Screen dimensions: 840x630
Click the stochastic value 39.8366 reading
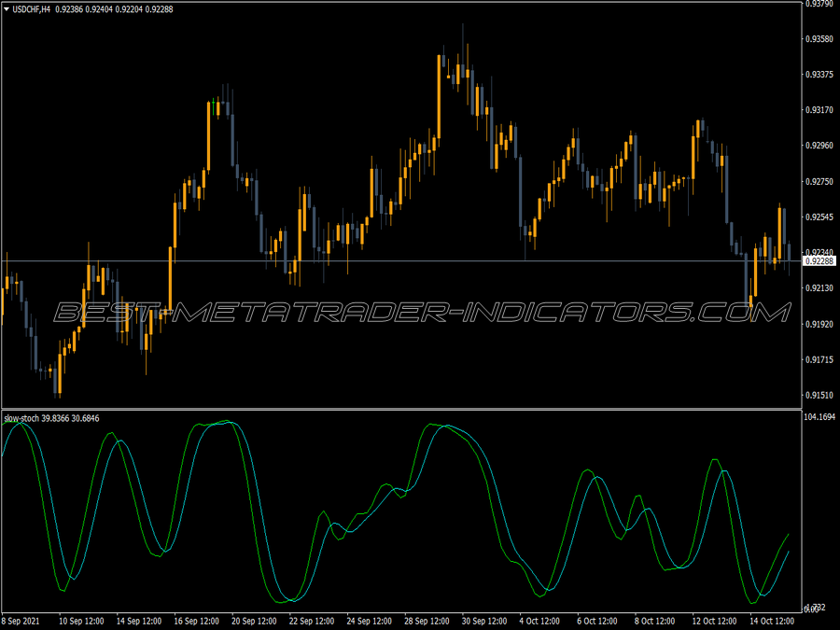54,418
